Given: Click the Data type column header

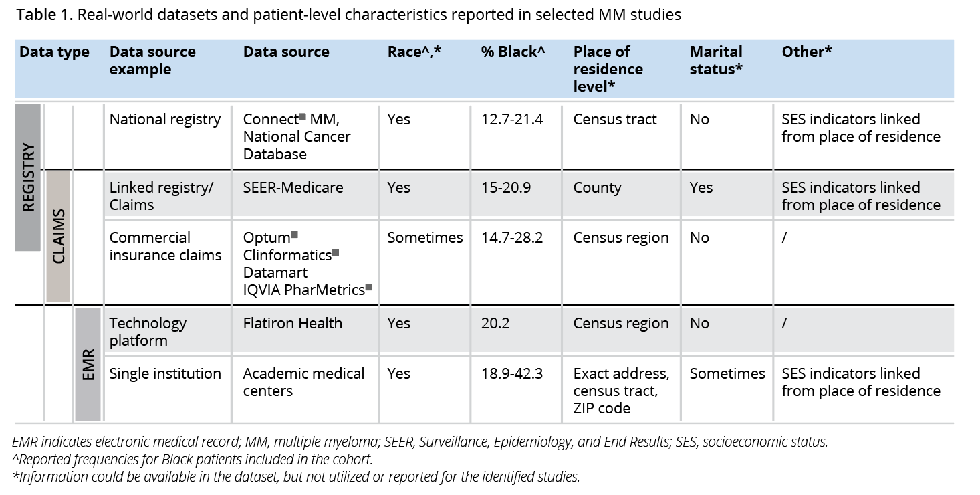Looking at the screenshot, I should click(54, 52).
